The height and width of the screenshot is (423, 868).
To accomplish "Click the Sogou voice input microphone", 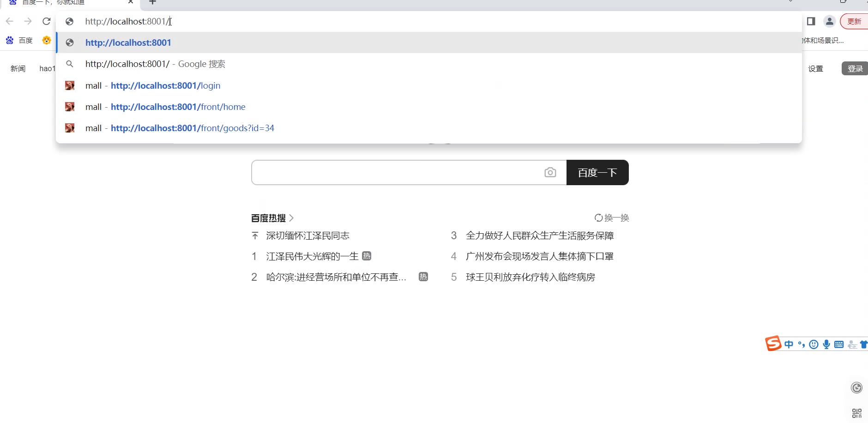I will point(826,344).
